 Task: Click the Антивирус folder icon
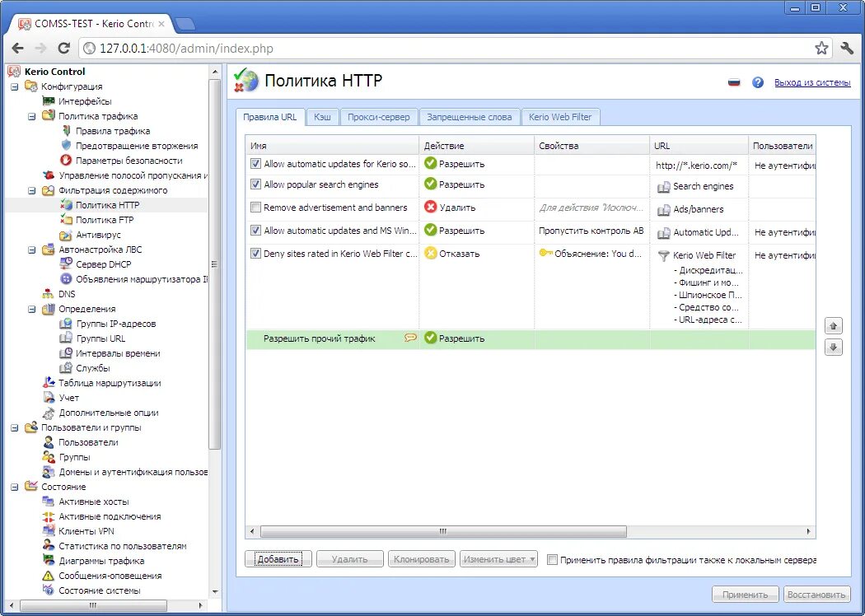coord(66,235)
